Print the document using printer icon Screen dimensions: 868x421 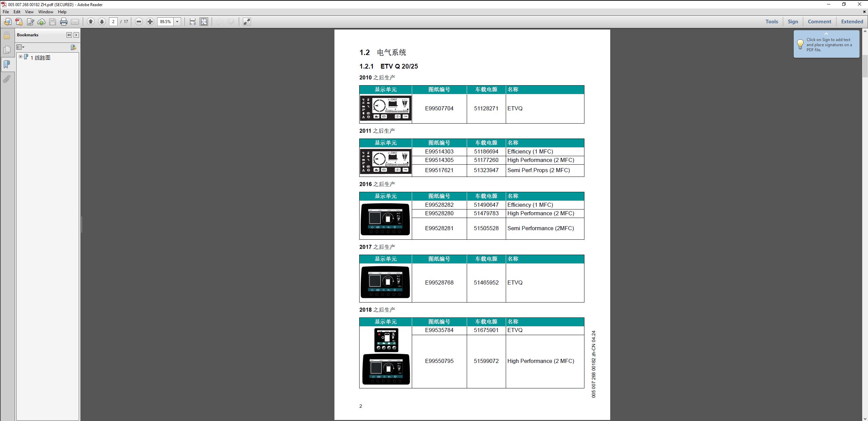[x=64, y=22]
